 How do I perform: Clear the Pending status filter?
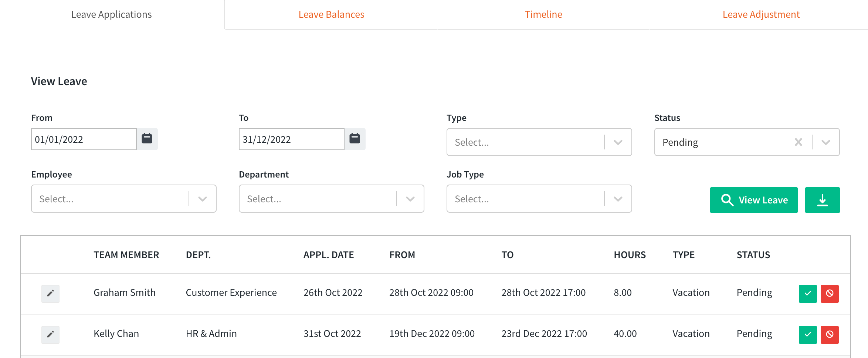[798, 142]
